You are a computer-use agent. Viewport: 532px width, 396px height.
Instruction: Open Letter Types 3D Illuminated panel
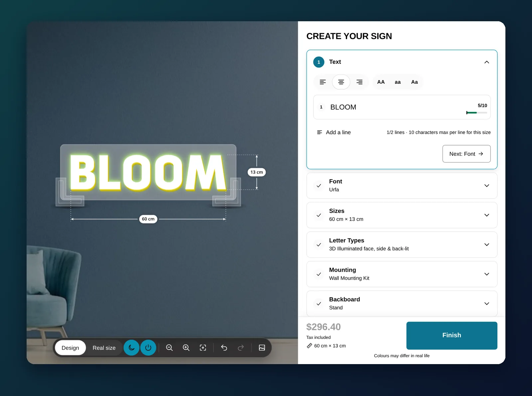[x=402, y=245]
